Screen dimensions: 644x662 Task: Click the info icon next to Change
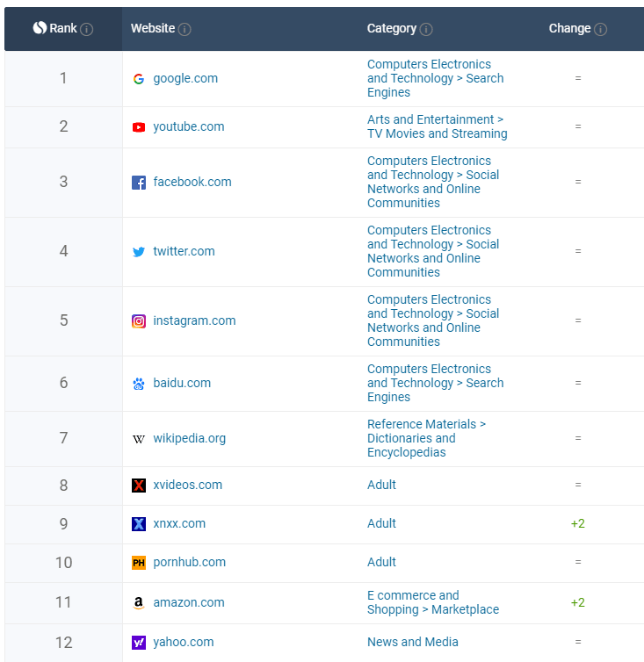(x=600, y=29)
